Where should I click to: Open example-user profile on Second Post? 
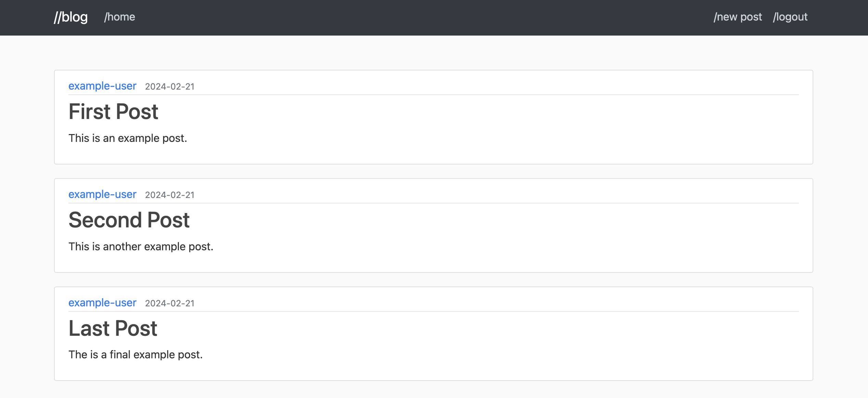[x=102, y=194]
